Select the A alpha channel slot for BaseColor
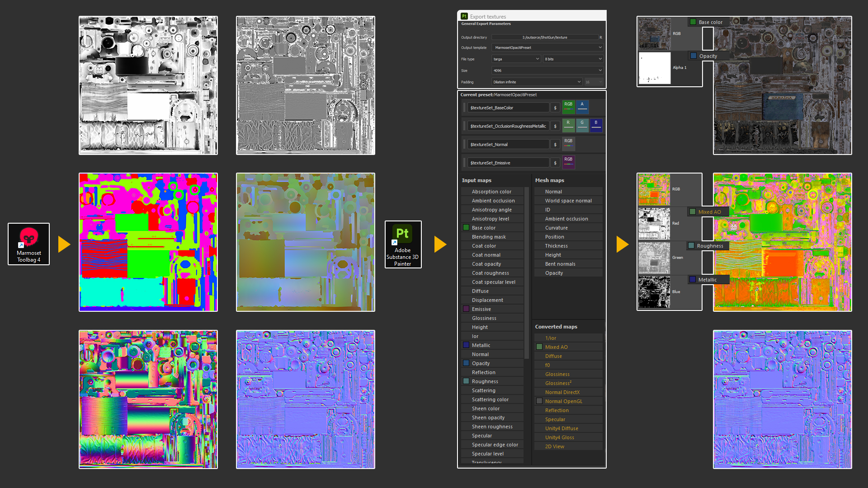 pos(582,107)
